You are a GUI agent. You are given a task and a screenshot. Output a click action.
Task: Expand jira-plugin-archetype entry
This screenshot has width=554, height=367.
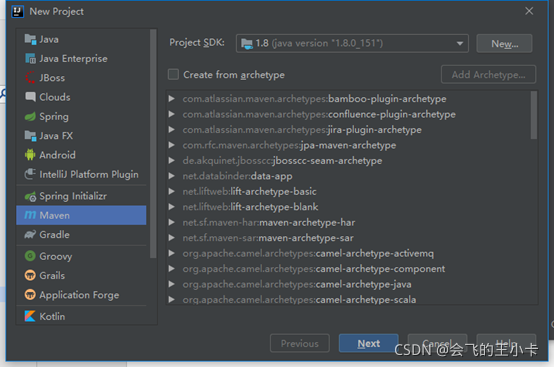(x=172, y=130)
